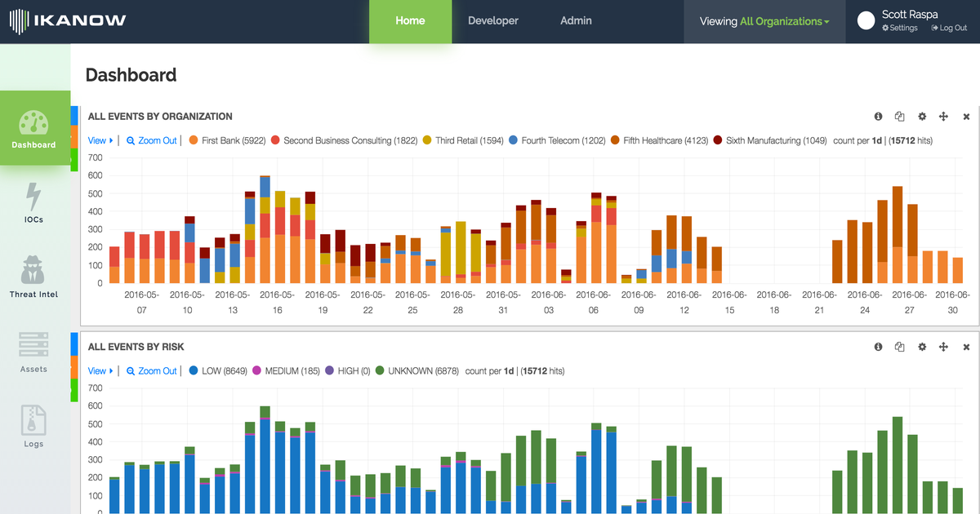Open settings gear on All Events by Risk widget
This screenshot has width=980, height=514.
(x=922, y=347)
